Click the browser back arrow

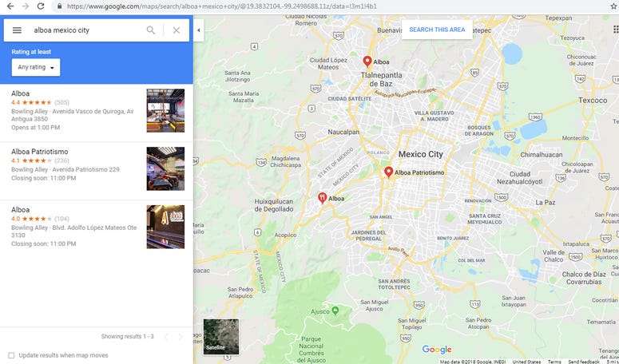pos(10,6)
